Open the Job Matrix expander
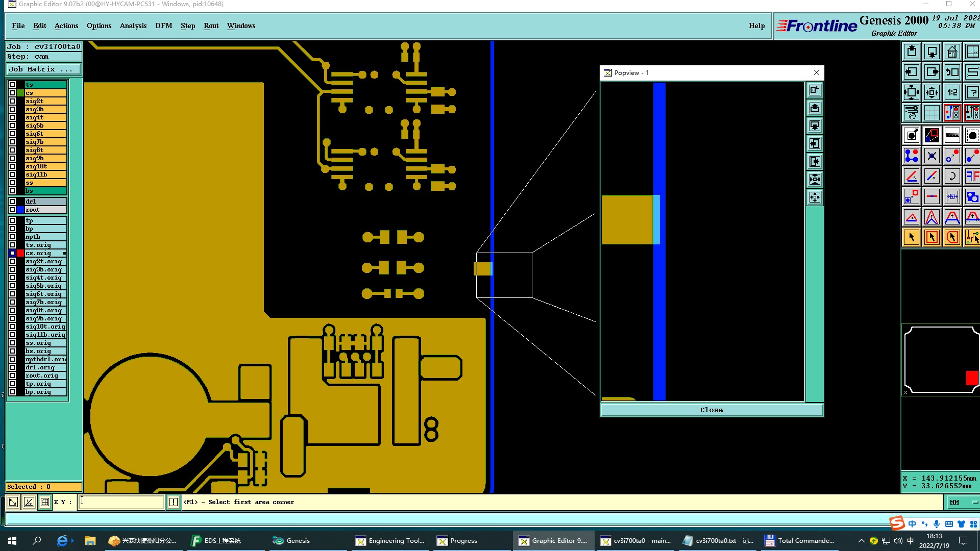 (43, 69)
